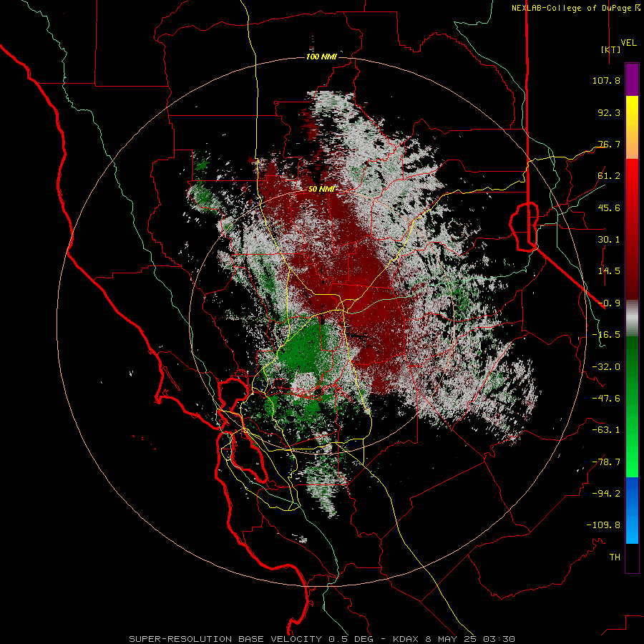This screenshot has width=644, height=644.
Task: Click the -47.6 velocity scale value
Action: tap(606, 399)
